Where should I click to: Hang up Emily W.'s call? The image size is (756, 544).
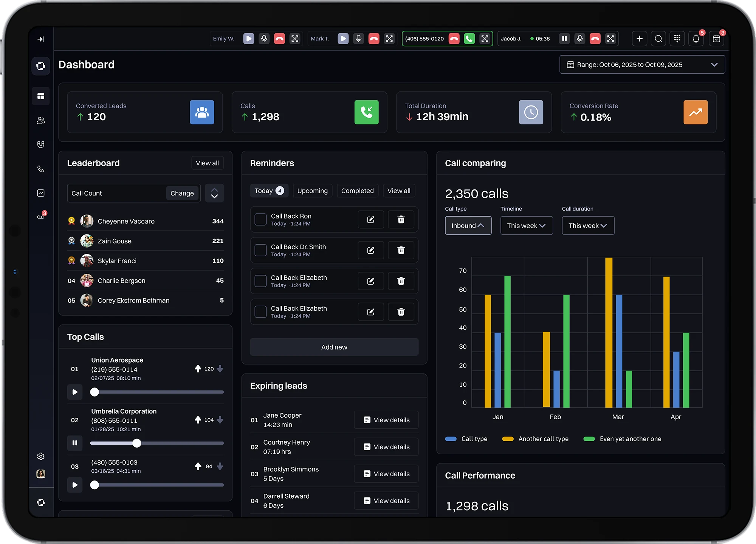[279, 39]
